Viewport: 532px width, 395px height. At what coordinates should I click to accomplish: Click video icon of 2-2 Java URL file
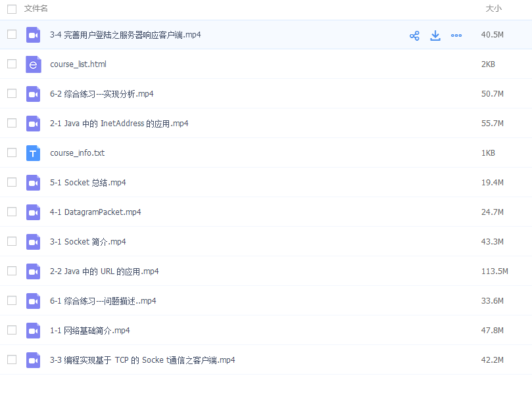(34, 271)
